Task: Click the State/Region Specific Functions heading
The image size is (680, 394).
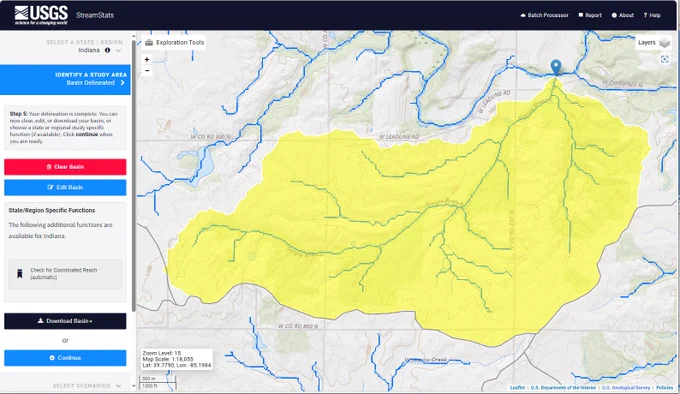Action: point(52,210)
